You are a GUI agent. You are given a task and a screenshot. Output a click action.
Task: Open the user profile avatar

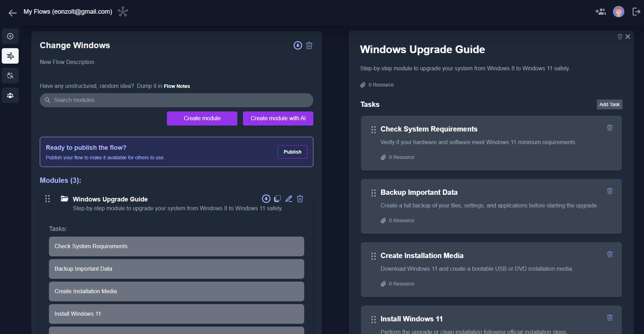[618, 12]
